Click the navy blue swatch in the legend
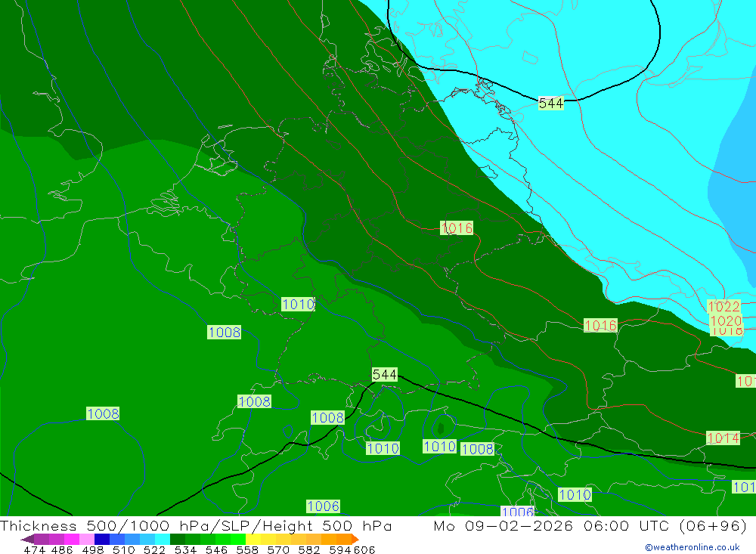Screen dimensions: 756x554 point(102,539)
